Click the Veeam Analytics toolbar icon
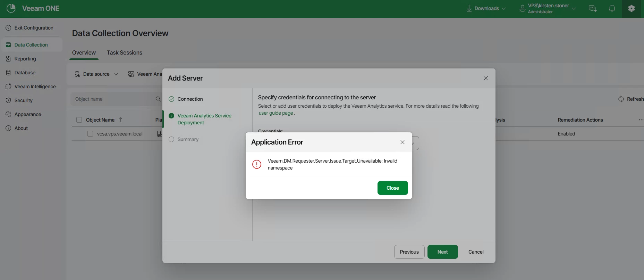 point(131,74)
